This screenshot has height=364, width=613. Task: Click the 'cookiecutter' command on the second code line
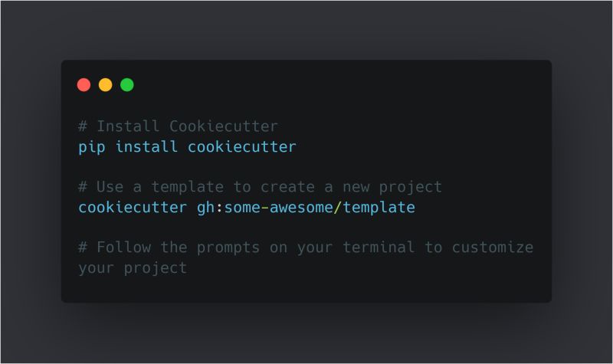(x=133, y=207)
